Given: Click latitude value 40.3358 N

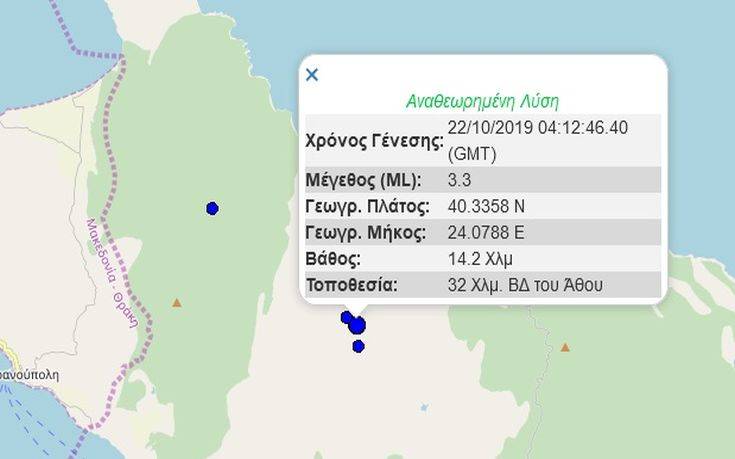Looking at the screenshot, I should click(x=486, y=206).
